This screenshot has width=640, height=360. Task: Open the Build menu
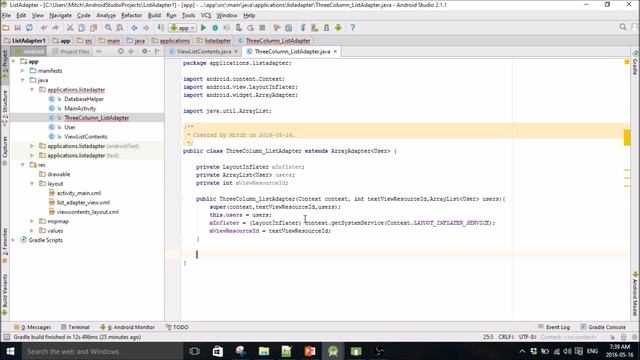click(x=154, y=16)
